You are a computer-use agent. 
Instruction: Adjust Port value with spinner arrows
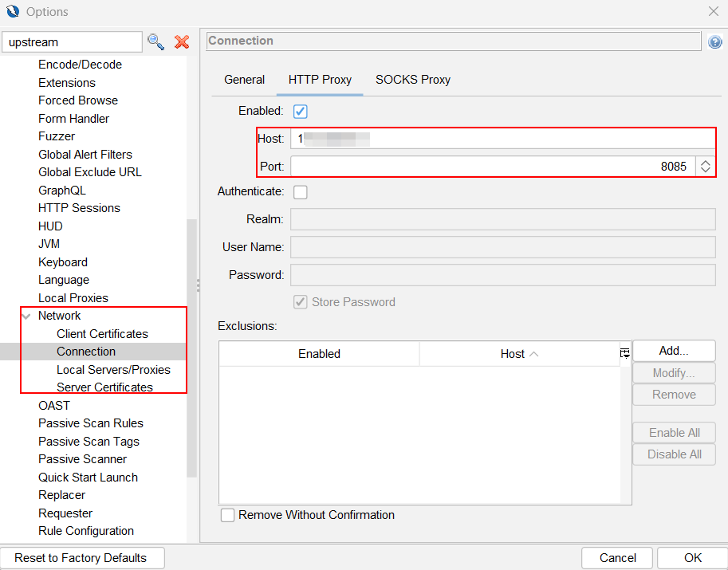(705, 166)
